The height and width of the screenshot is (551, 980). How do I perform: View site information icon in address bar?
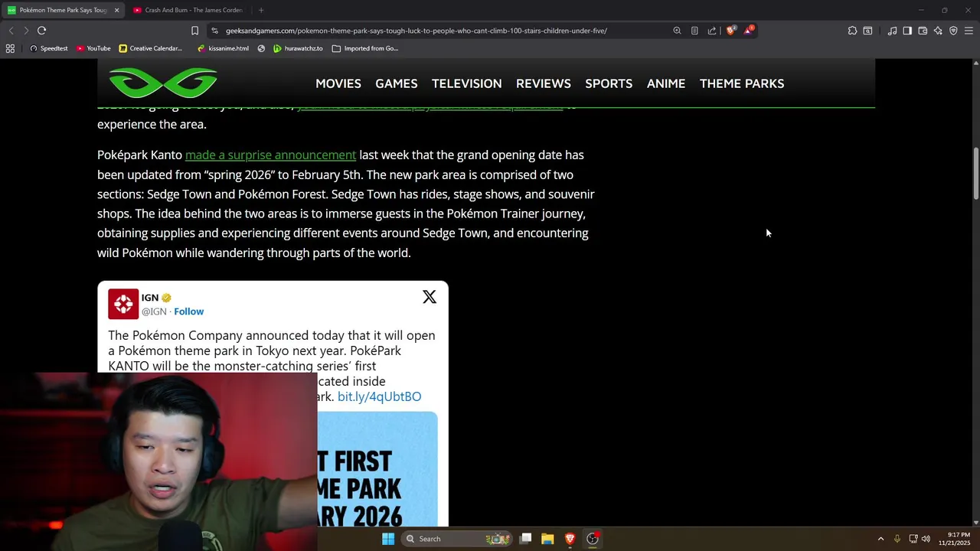[215, 31]
